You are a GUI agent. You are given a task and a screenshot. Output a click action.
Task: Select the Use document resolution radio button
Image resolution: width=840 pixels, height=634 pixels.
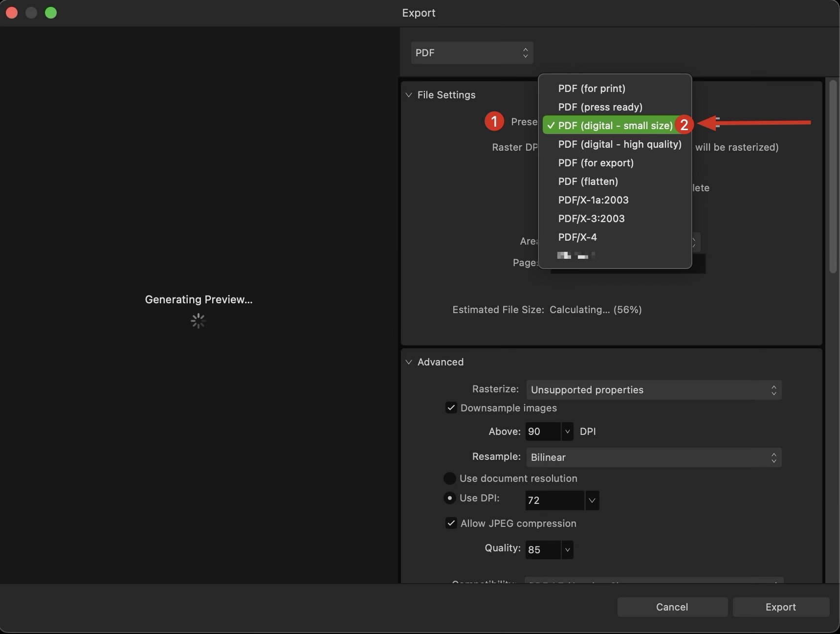449,478
